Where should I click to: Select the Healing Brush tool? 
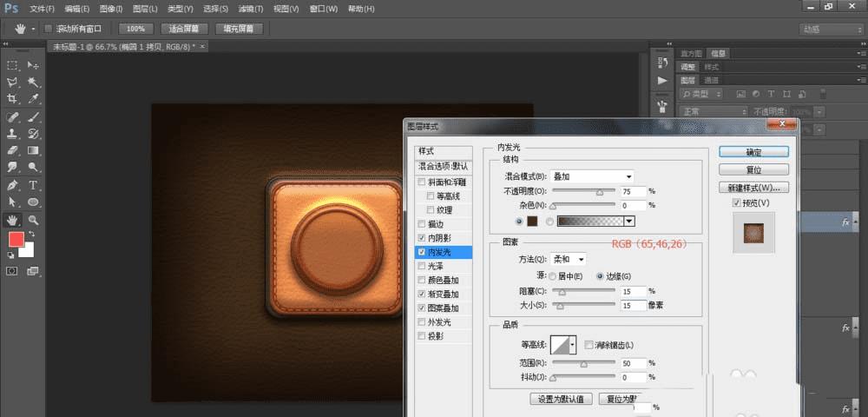pos(11,117)
